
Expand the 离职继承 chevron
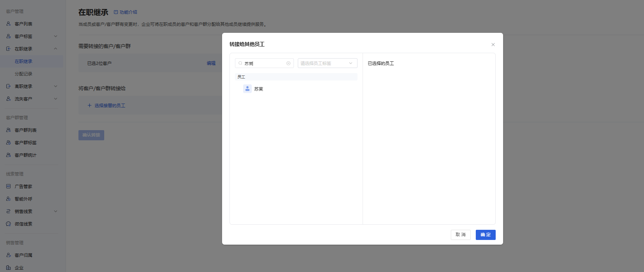pyautogui.click(x=55, y=86)
